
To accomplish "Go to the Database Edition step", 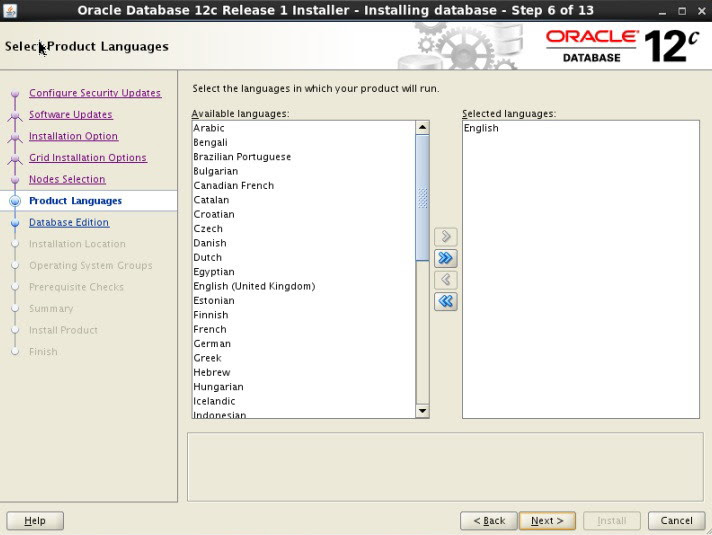I will click(69, 222).
